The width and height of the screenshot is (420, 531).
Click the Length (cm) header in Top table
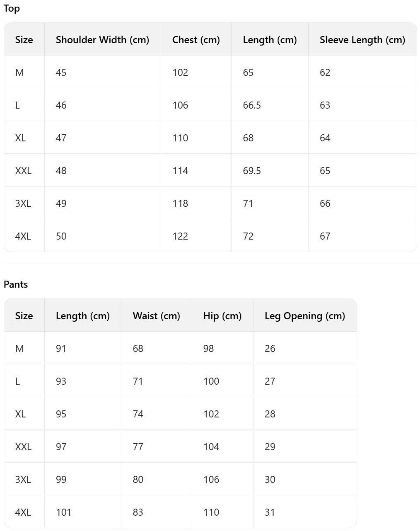[x=270, y=40]
